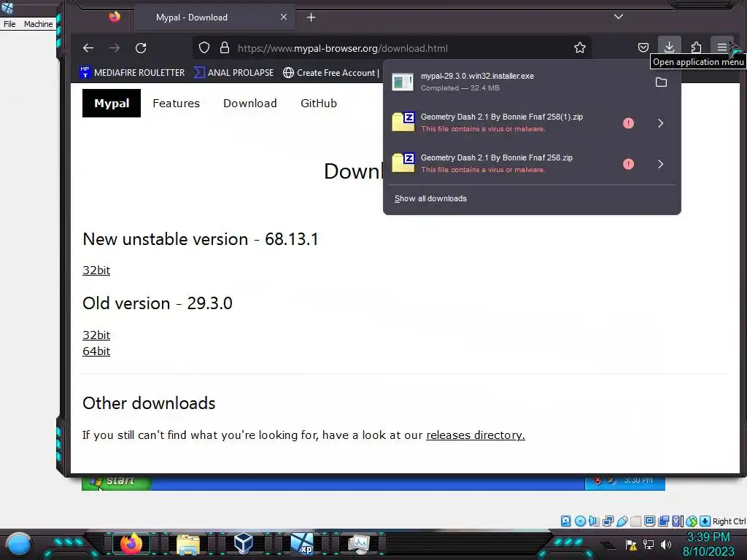Open host network tray icon
The image size is (747, 560).
tap(649, 545)
